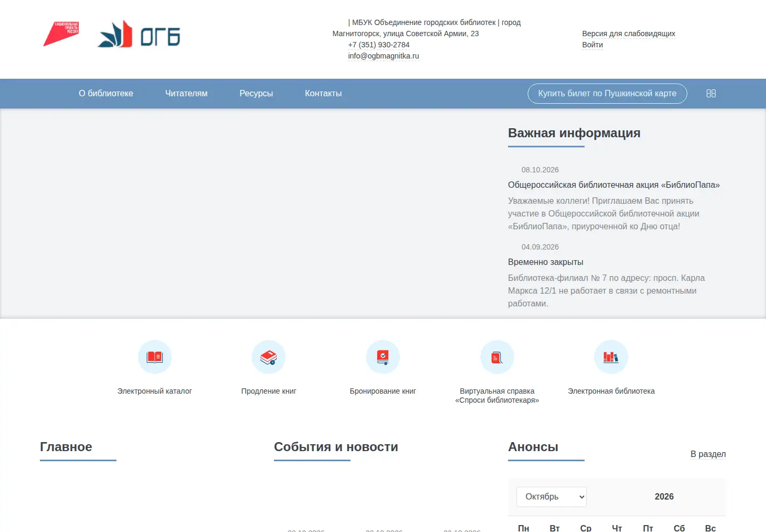Open the Читателям menu

click(186, 94)
